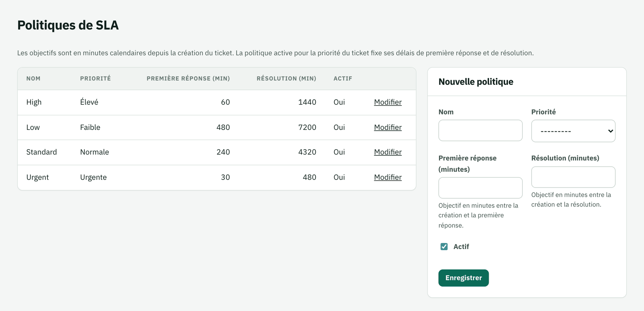Click the 'Nom' column header
The height and width of the screenshot is (311, 644).
coord(33,78)
